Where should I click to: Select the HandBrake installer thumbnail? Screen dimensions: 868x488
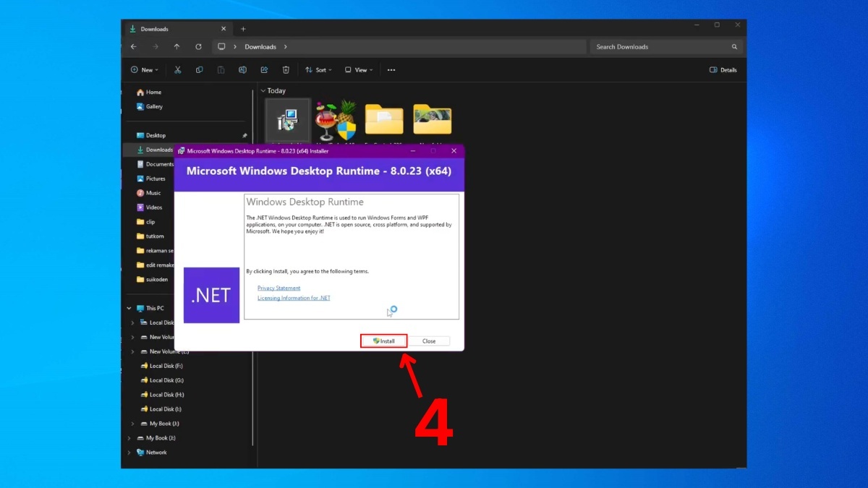(336, 121)
